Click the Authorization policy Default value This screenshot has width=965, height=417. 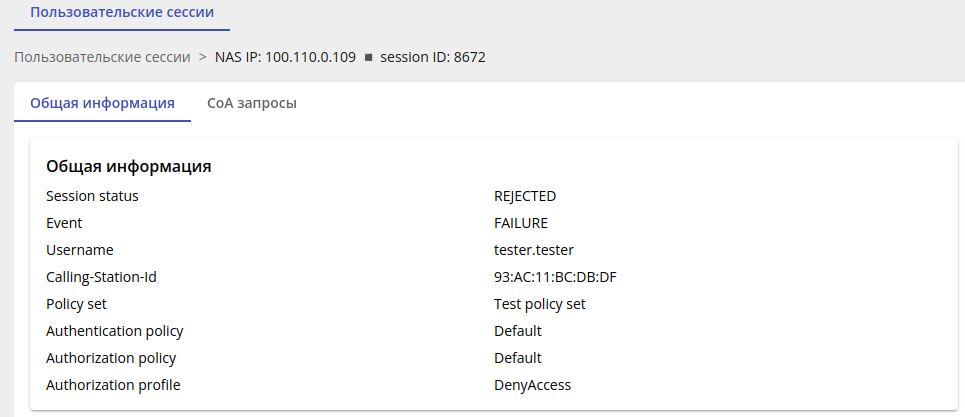pos(518,358)
